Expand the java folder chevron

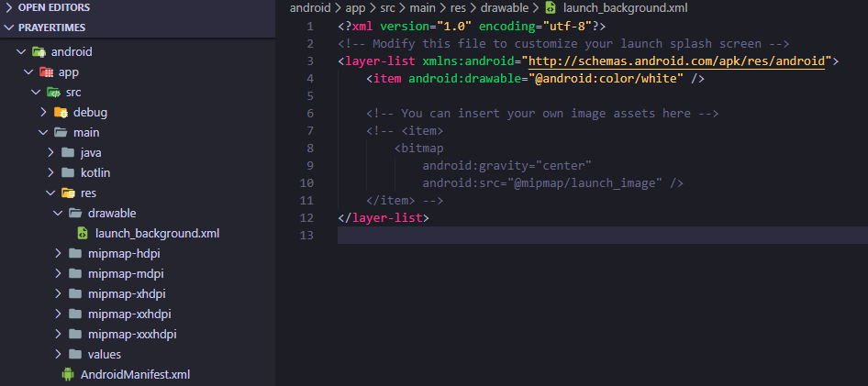click(x=50, y=152)
